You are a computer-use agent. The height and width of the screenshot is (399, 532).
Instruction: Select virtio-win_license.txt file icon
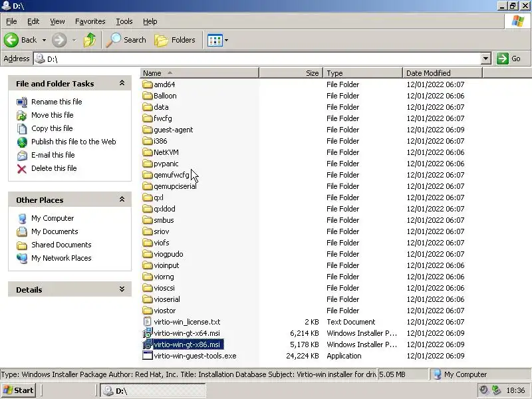coord(147,322)
